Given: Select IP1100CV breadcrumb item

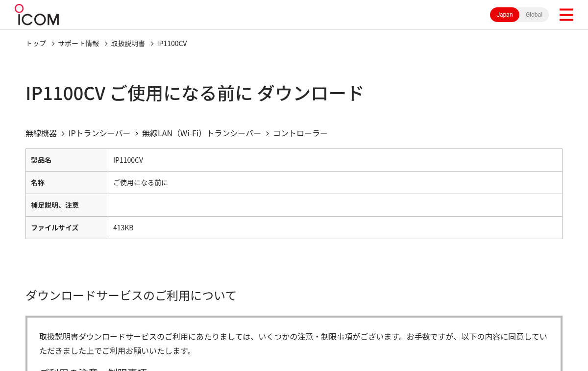Looking at the screenshot, I should [172, 43].
